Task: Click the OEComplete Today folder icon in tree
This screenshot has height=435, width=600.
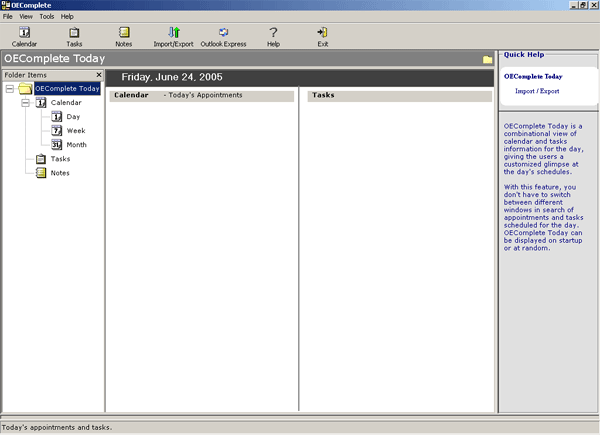Action: pos(25,88)
